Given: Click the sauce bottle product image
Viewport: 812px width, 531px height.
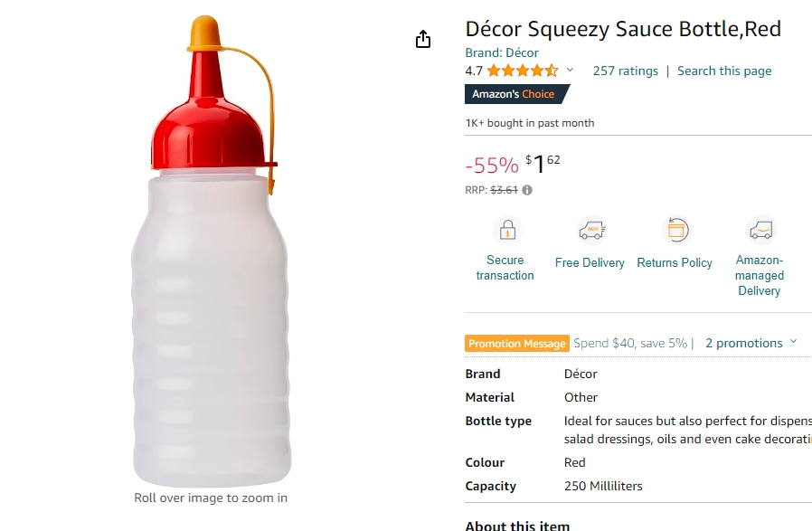Looking at the screenshot, I should click(211, 251).
